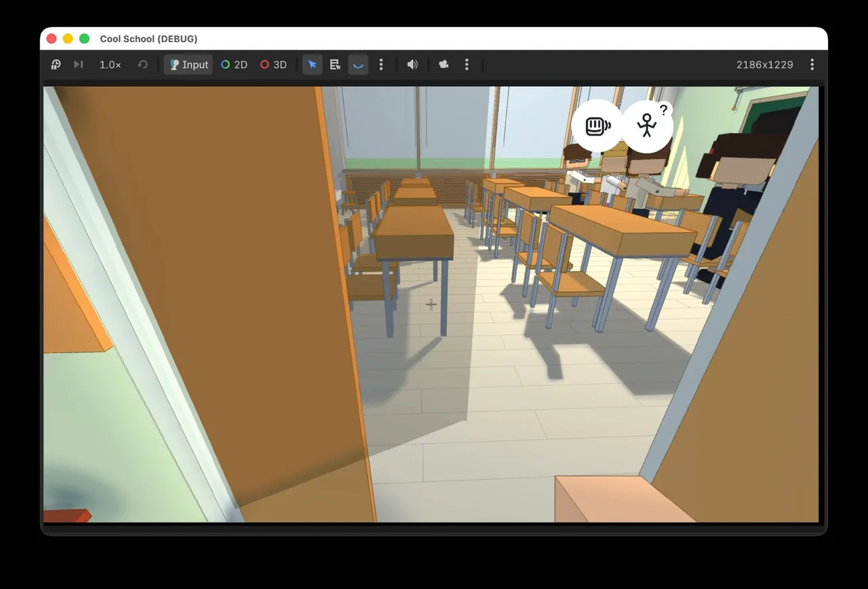Choose the list select tool

pyautogui.click(x=335, y=64)
